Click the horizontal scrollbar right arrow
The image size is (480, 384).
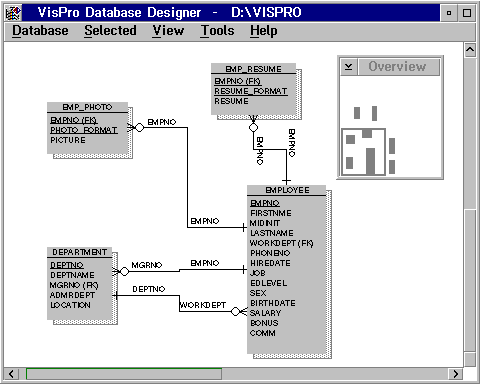(x=455, y=374)
